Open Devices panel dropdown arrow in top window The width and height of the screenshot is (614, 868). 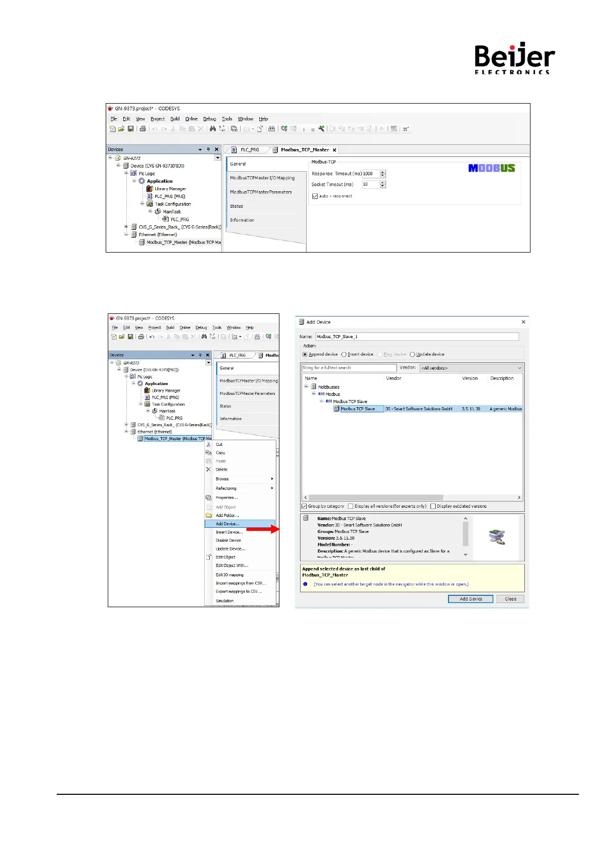tap(200, 149)
